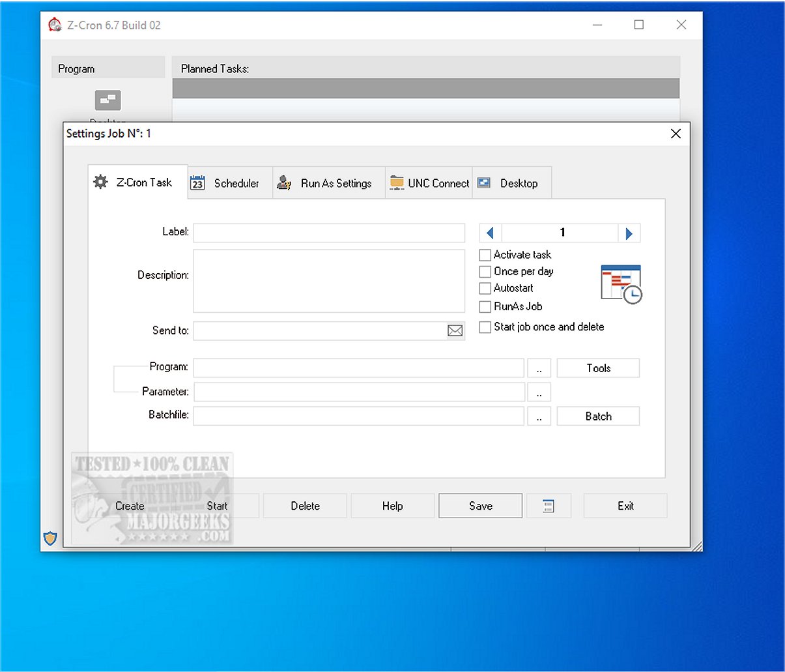This screenshot has height=672, width=785.
Task: Click the Z-Cron app icon in title bar
Action: (x=55, y=25)
